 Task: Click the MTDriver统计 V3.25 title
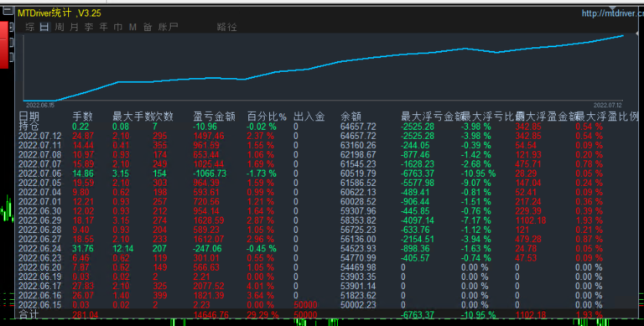click(60, 13)
